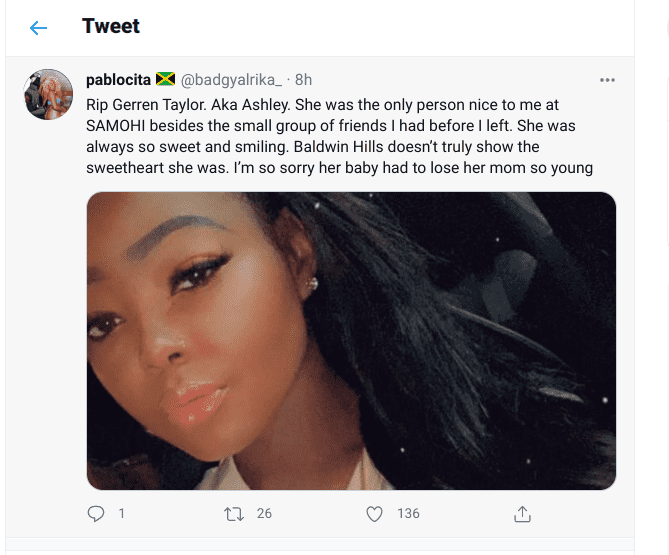The image size is (669, 555).
Task: Click the retweet arrows icon
Action: pos(232,513)
